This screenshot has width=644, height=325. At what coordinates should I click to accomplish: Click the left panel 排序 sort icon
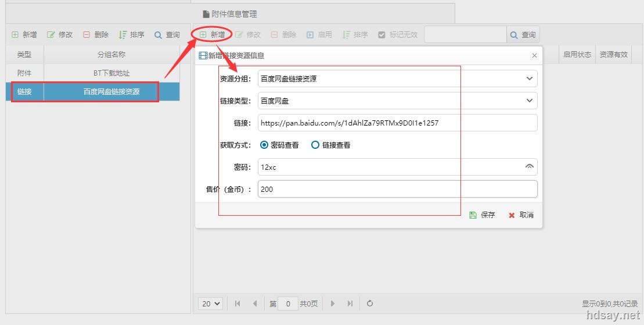click(x=123, y=35)
